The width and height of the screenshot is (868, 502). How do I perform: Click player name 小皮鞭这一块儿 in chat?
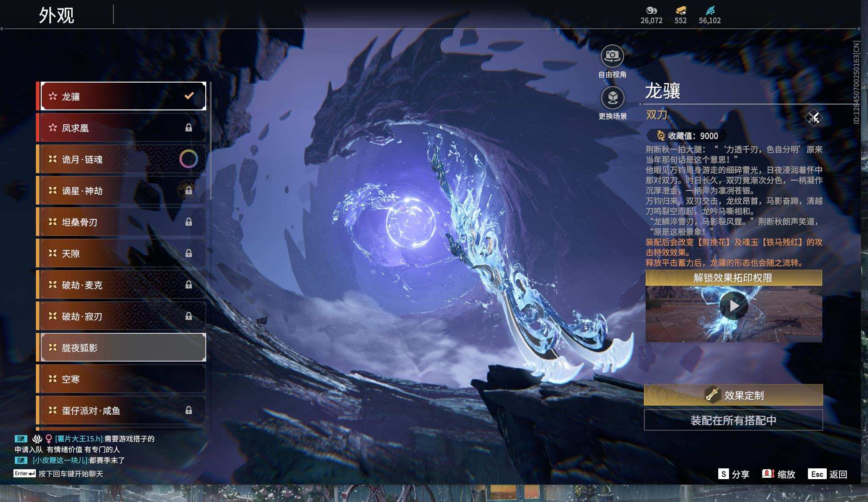61,460
